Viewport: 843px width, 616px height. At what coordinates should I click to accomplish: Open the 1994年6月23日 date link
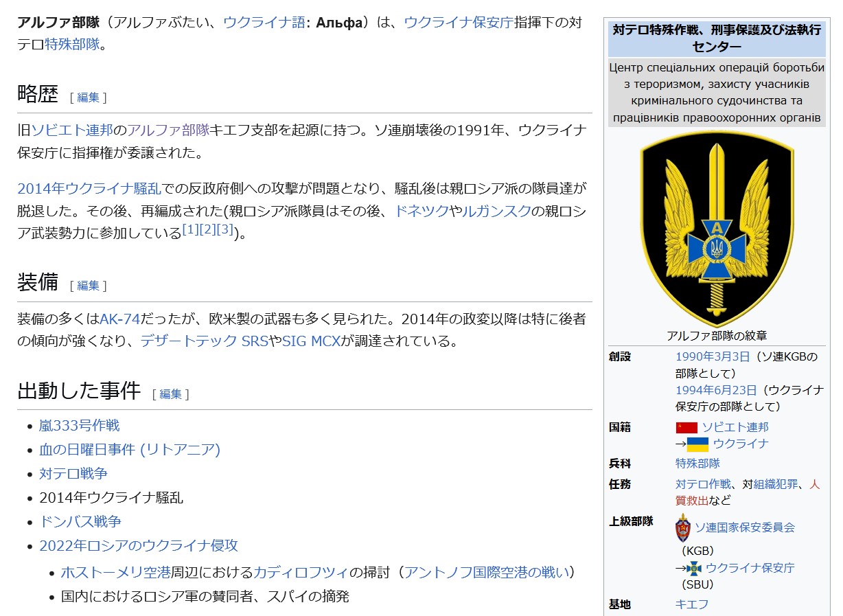coord(716,390)
